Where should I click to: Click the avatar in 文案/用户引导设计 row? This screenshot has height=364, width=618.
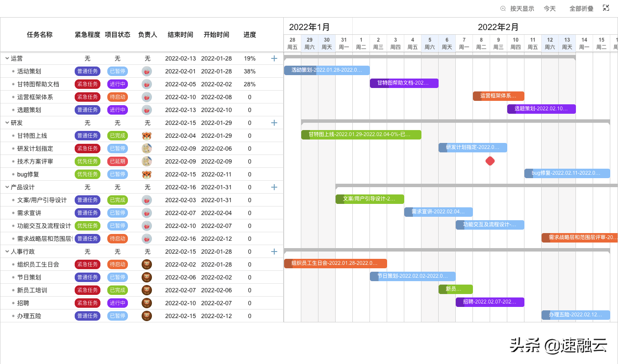click(x=147, y=200)
